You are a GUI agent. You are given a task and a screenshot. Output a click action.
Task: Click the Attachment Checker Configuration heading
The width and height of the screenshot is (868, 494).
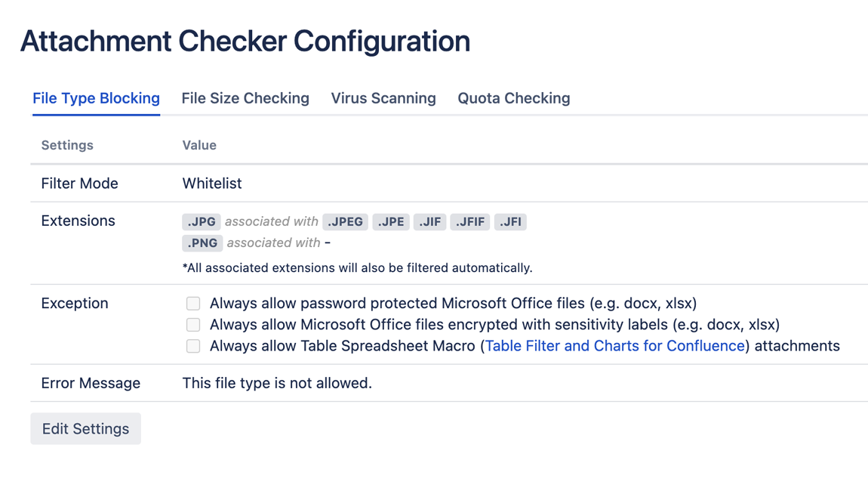(x=245, y=41)
